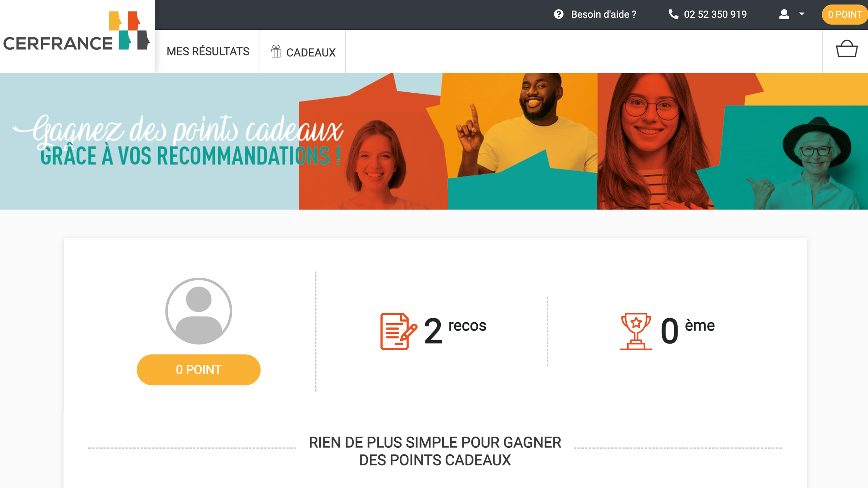Click the user account silhouette icon
Screen dimensions: 868x488
tap(784, 14)
